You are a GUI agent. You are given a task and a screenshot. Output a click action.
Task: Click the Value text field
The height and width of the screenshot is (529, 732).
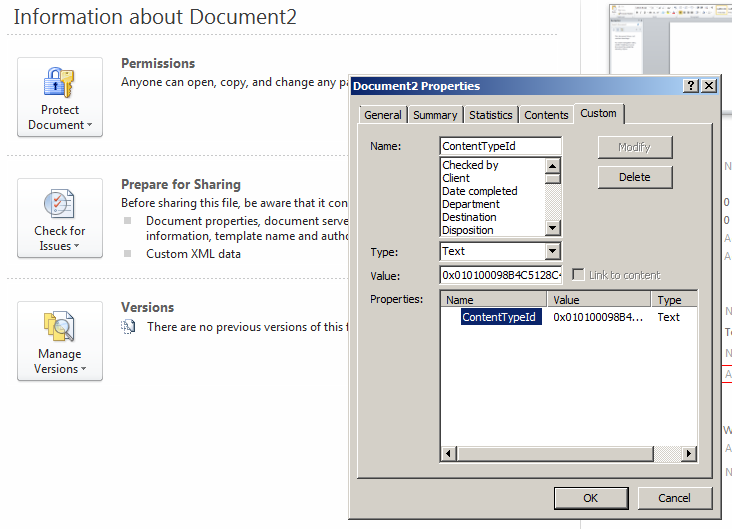click(500, 275)
